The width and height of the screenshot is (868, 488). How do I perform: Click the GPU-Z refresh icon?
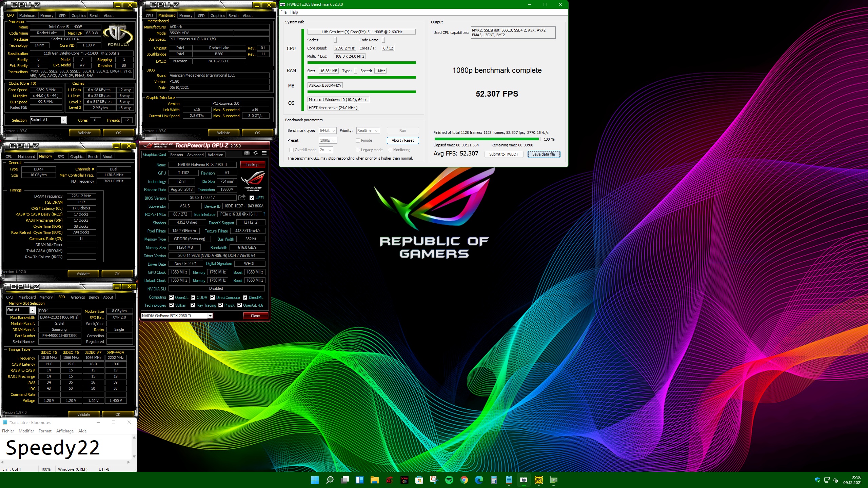(255, 153)
